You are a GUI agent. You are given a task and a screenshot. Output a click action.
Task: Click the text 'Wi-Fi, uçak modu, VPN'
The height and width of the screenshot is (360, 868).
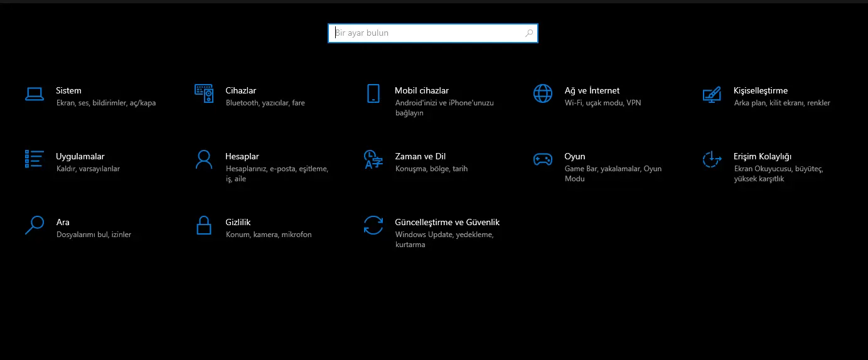[603, 103]
